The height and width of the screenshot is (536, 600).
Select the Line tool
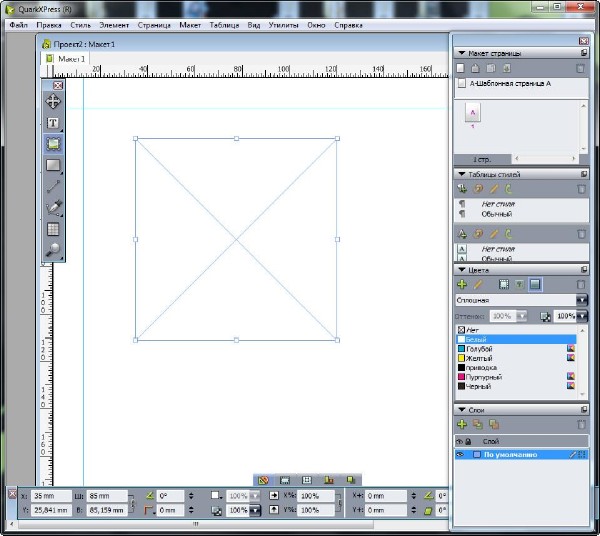pyautogui.click(x=54, y=186)
